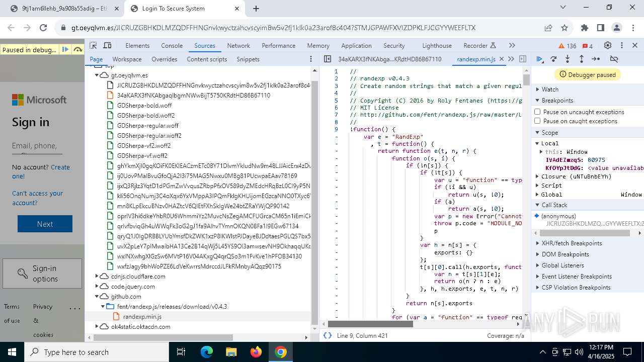The height and width of the screenshot is (362, 644).
Task: Expand cdnjs.cloudflare.com tree node
Action: click(x=97, y=276)
